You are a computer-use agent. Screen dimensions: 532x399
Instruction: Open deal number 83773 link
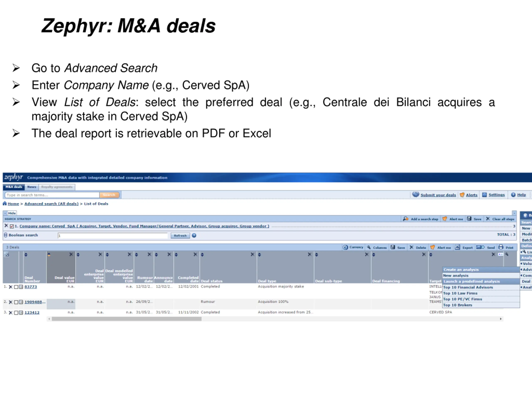click(x=31, y=287)
